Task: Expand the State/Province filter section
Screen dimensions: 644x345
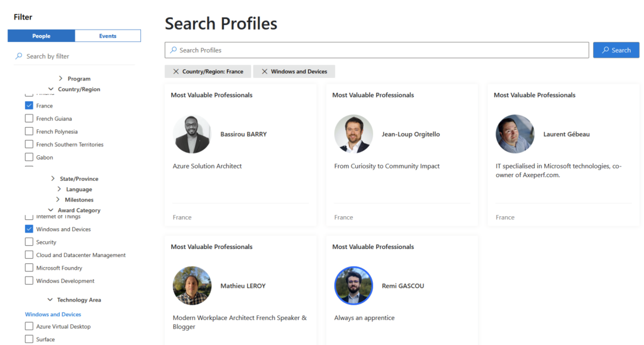Action: point(53,178)
